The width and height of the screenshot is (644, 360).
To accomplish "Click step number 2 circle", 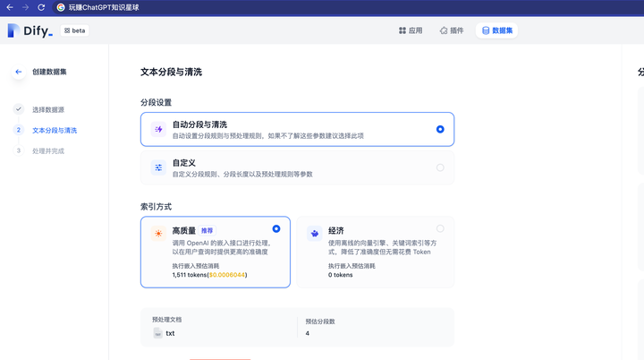I will (x=19, y=130).
